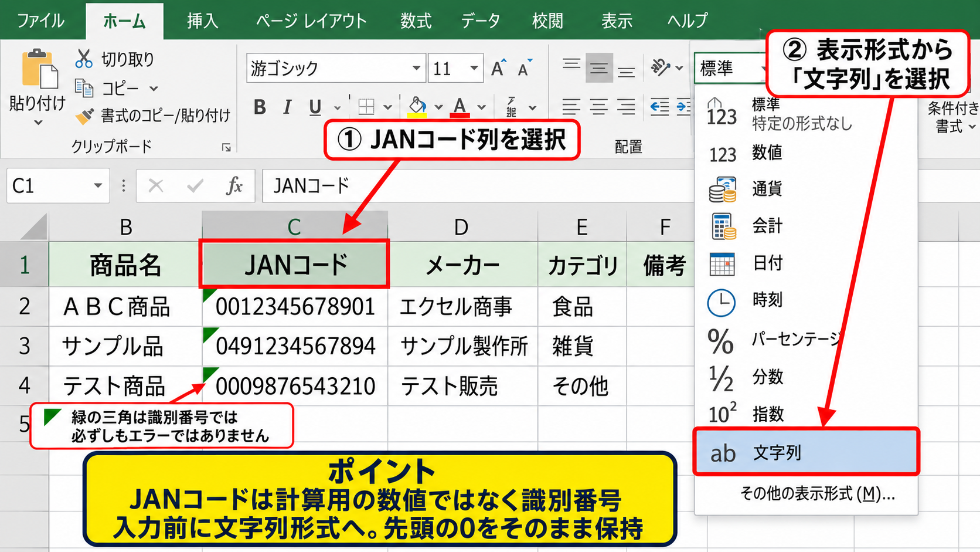
Task: Click the Select All corner triangle
Action: click(x=33, y=226)
